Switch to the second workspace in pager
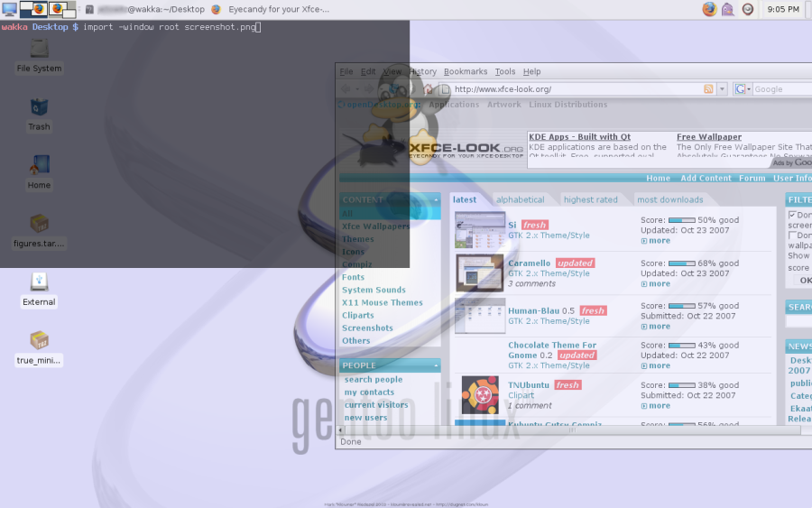 point(61,9)
